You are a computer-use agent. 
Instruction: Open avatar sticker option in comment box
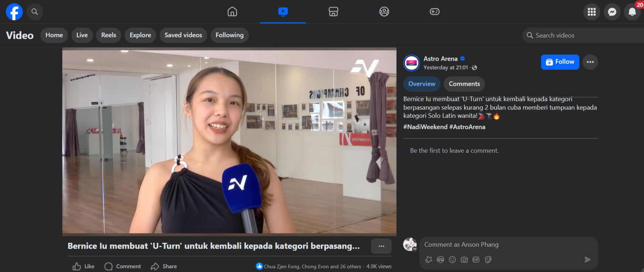[x=440, y=260]
